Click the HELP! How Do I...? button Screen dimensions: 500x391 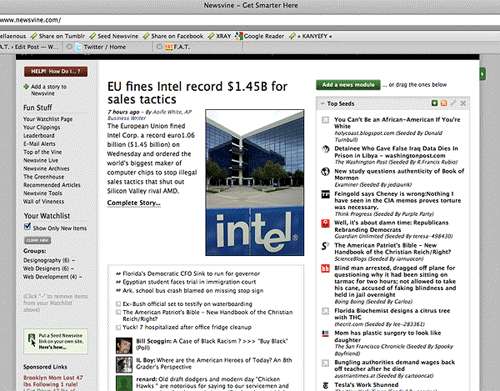(56, 71)
